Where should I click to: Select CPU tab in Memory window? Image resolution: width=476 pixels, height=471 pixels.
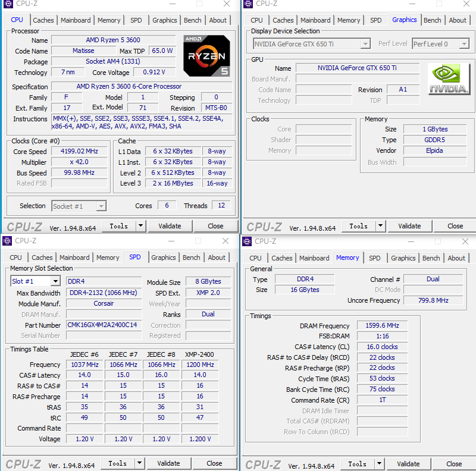click(x=255, y=258)
